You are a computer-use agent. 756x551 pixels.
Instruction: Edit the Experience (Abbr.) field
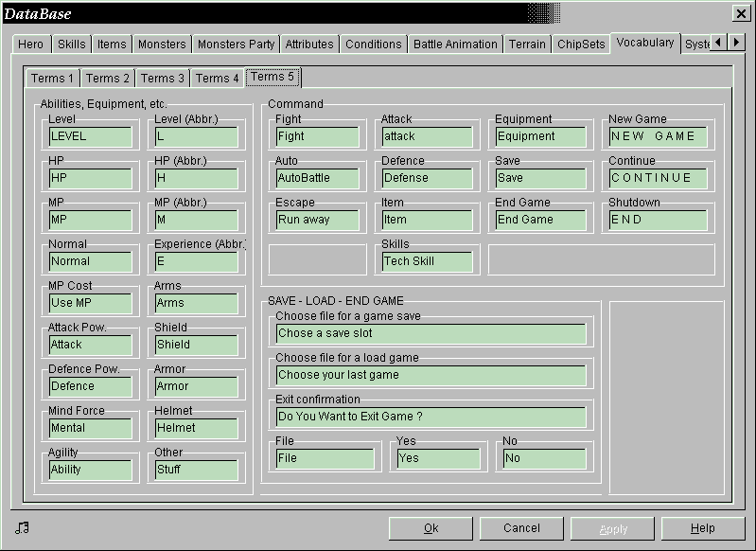click(196, 261)
